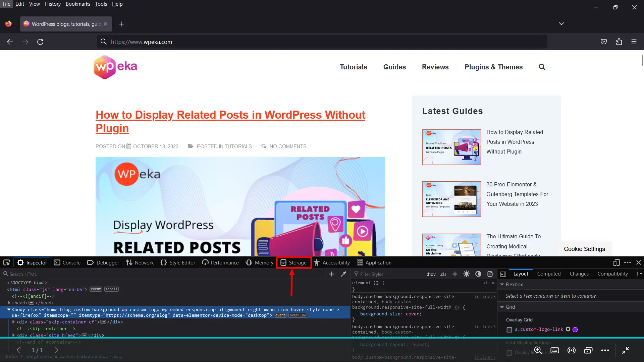This screenshot has height=362, width=644.
Task: Click the overflow badge on body node
Action: tap(298, 315)
